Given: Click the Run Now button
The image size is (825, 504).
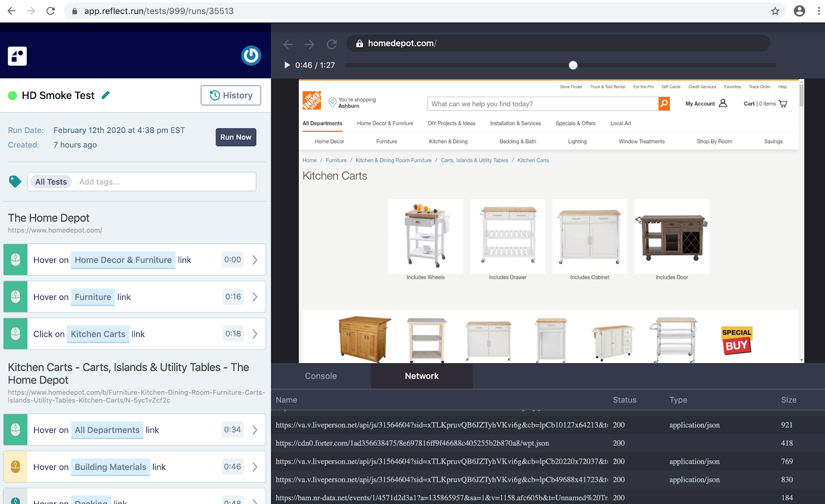Looking at the screenshot, I should tap(236, 137).
